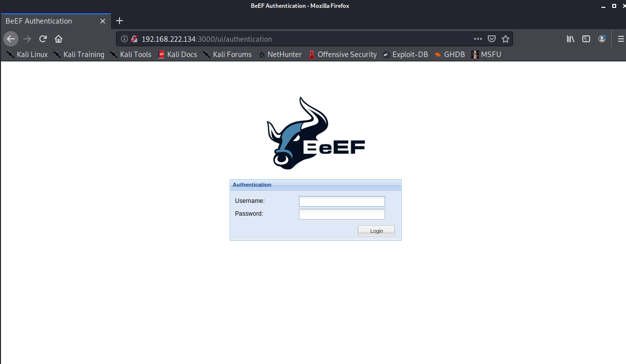
Task: Open a new tab with plus button
Action: [x=119, y=21]
